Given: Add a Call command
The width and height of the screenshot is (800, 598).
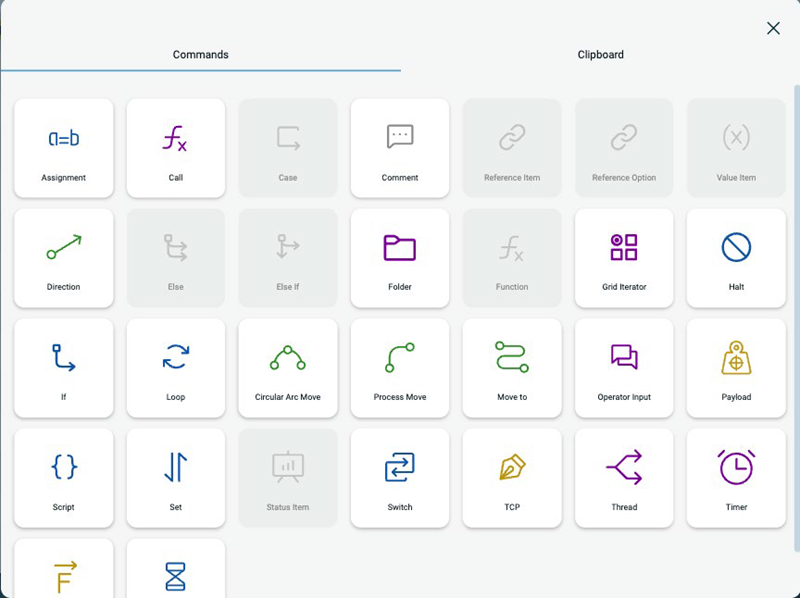Looking at the screenshot, I should click(x=176, y=148).
